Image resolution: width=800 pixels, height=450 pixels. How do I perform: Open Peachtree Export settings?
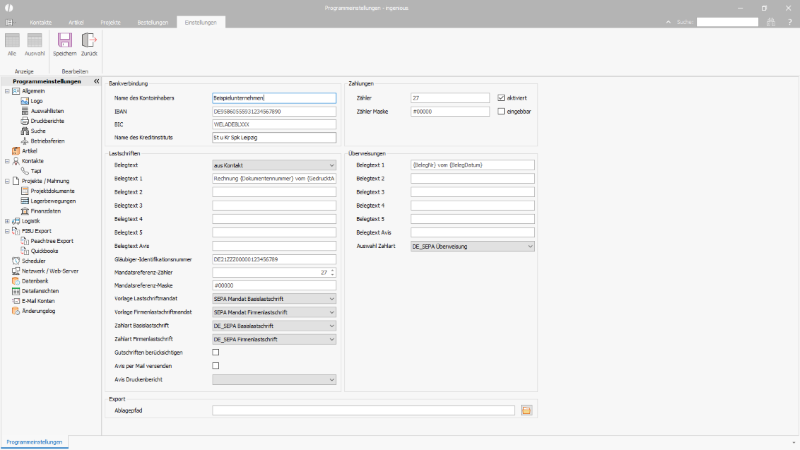pyautogui.click(x=52, y=241)
